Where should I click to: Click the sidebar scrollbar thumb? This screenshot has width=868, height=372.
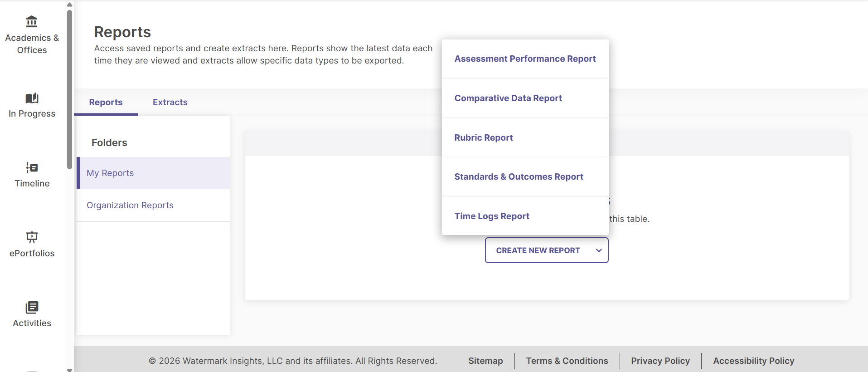pos(69,89)
